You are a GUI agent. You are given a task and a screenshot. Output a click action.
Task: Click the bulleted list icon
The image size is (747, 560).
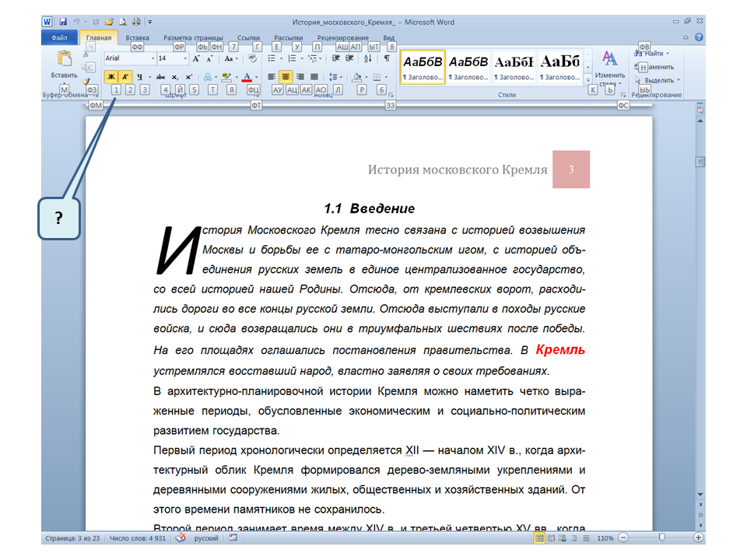tap(272, 58)
